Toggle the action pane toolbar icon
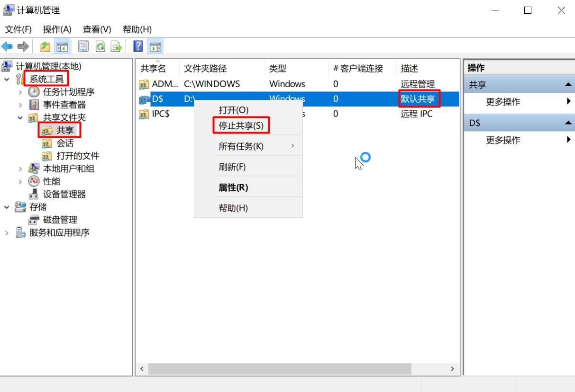The width and height of the screenshot is (575, 392). [156, 46]
